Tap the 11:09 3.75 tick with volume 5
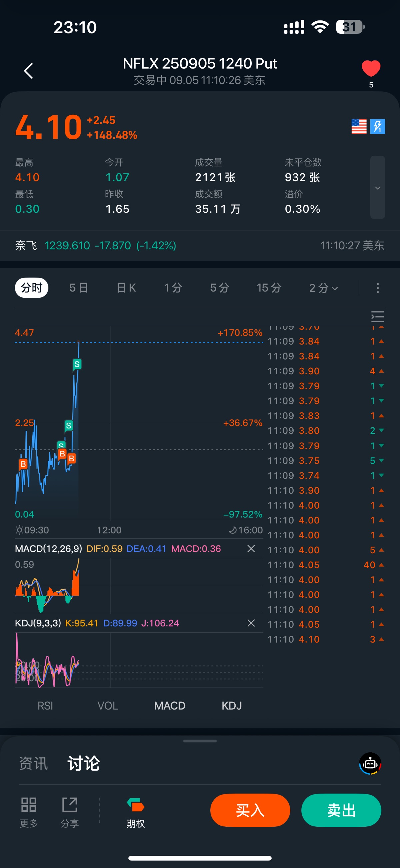The image size is (400, 868). pos(326,460)
